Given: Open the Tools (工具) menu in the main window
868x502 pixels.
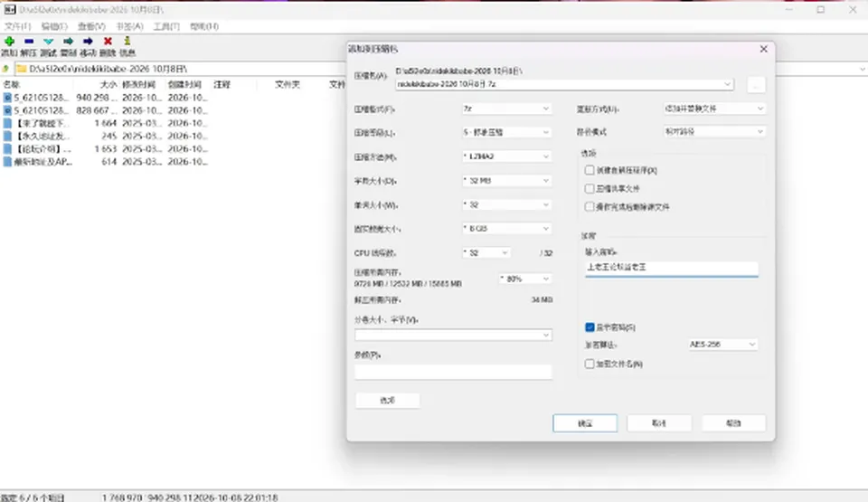Looking at the screenshot, I should pos(166,26).
